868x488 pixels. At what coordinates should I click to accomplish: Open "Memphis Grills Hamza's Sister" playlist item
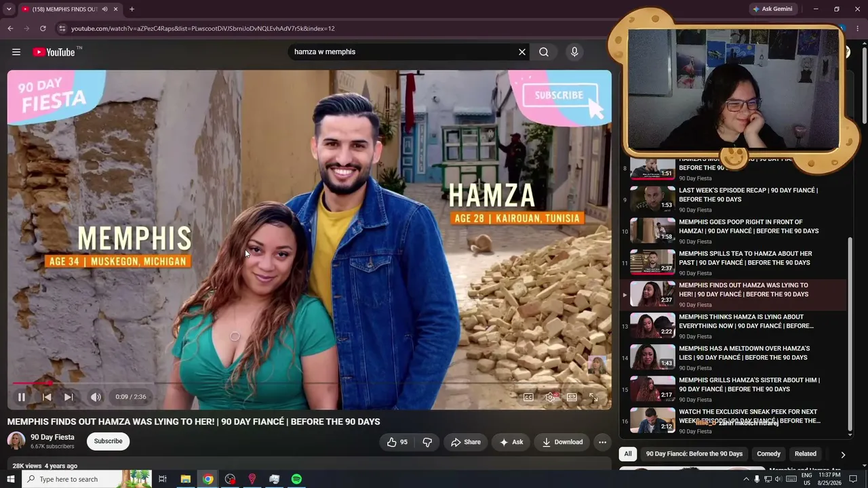[x=734, y=389]
